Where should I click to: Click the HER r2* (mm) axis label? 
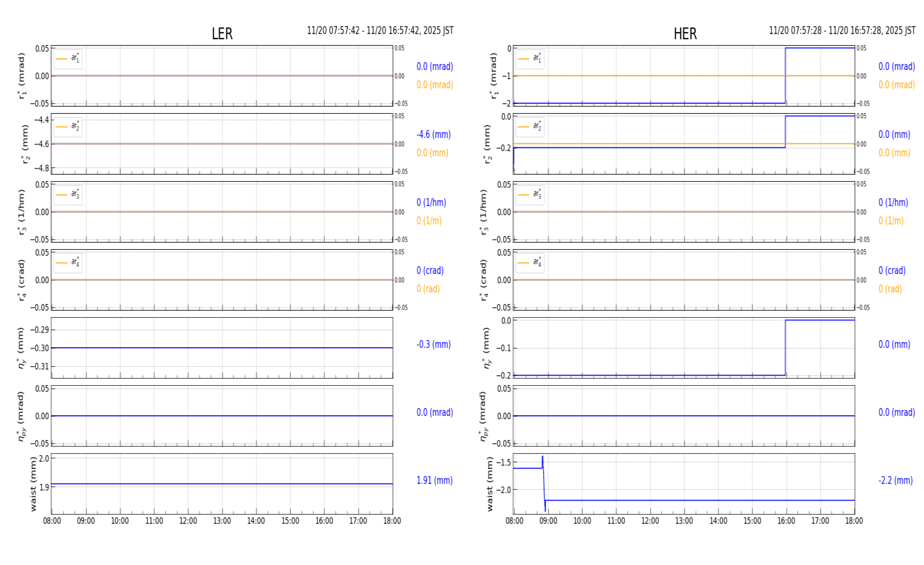pos(488,144)
